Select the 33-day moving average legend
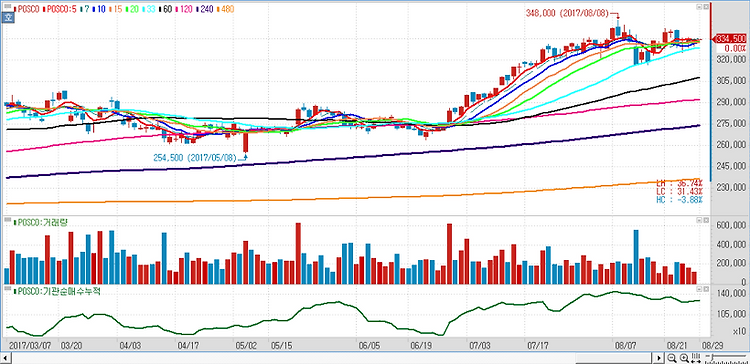750x364 pixels. pyautogui.click(x=149, y=9)
